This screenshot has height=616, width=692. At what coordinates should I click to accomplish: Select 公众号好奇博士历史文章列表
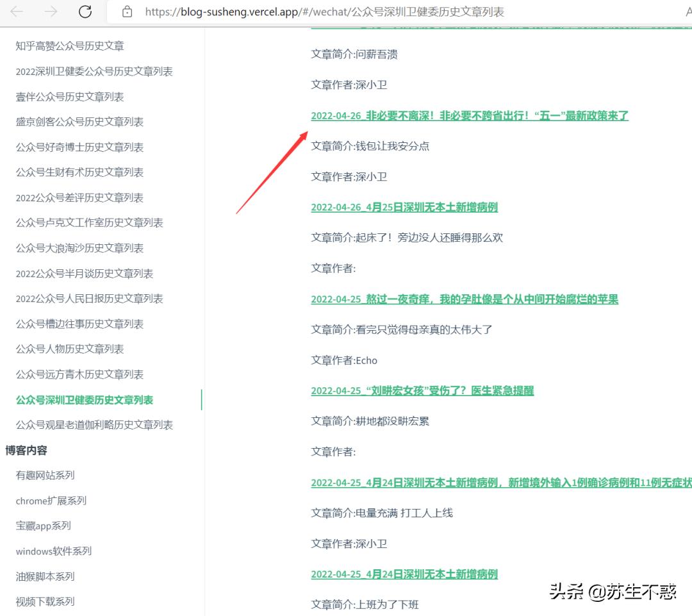coord(79,147)
